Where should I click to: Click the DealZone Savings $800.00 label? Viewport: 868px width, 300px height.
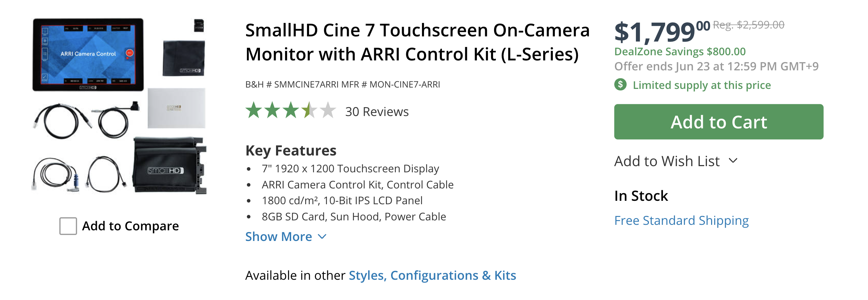[x=680, y=51]
